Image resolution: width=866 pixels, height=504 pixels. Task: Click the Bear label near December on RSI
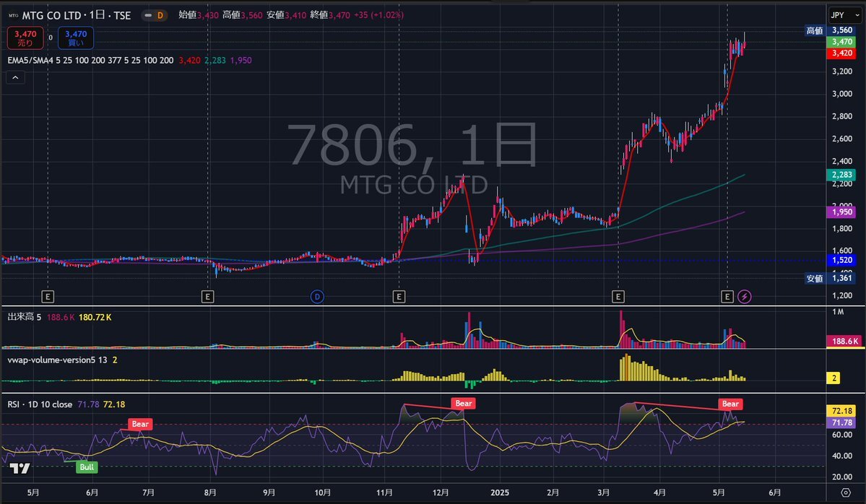click(x=464, y=404)
